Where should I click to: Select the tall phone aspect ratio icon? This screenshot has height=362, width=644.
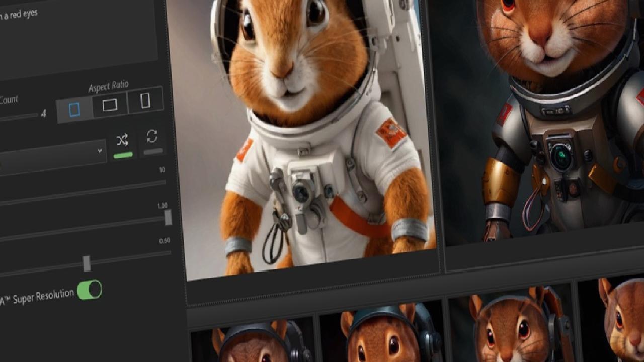(145, 100)
